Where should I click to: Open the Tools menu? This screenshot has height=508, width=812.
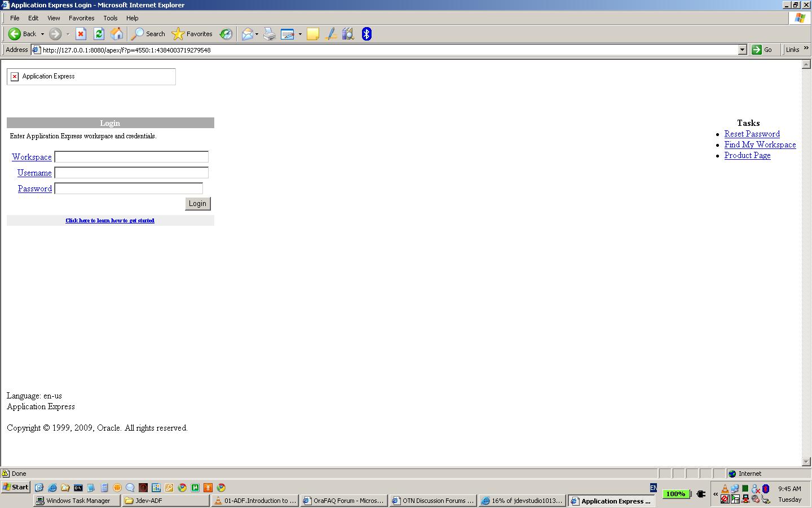tap(111, 18)
